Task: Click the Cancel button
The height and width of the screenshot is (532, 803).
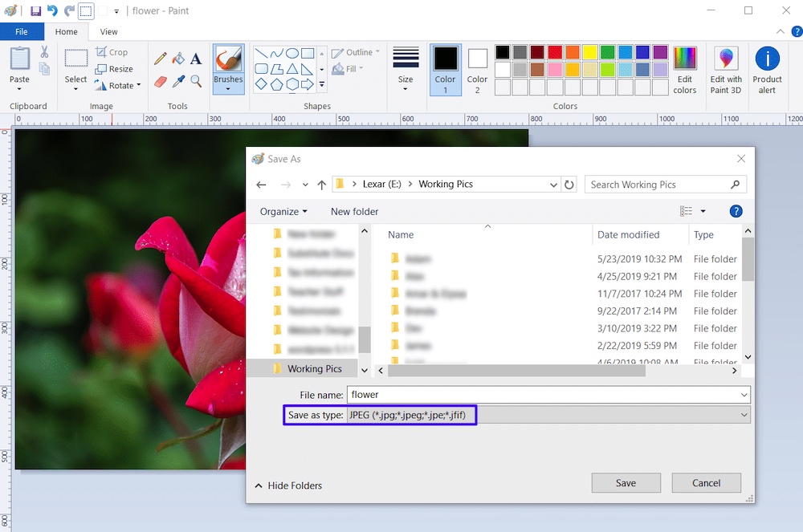Action: tap(706, 483)
